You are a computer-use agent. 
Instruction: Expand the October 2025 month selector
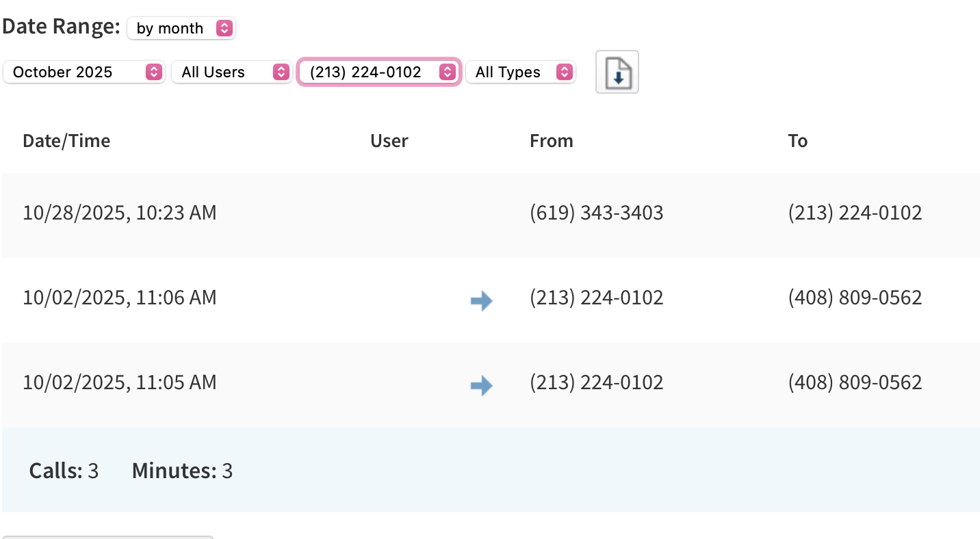[84, 73]
